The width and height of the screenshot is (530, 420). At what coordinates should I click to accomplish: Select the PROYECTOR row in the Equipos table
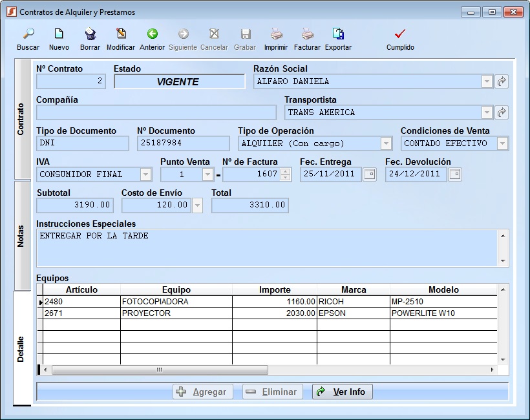(175, 313)
